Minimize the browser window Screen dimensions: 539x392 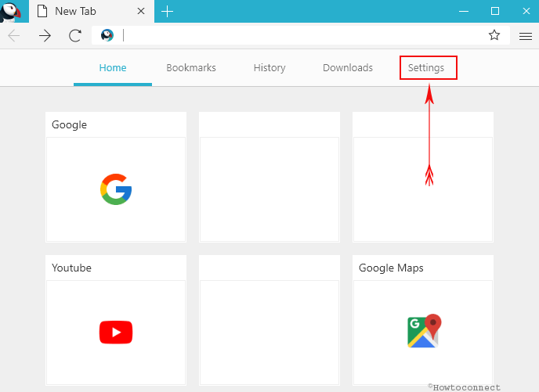[x=464, y=11]
